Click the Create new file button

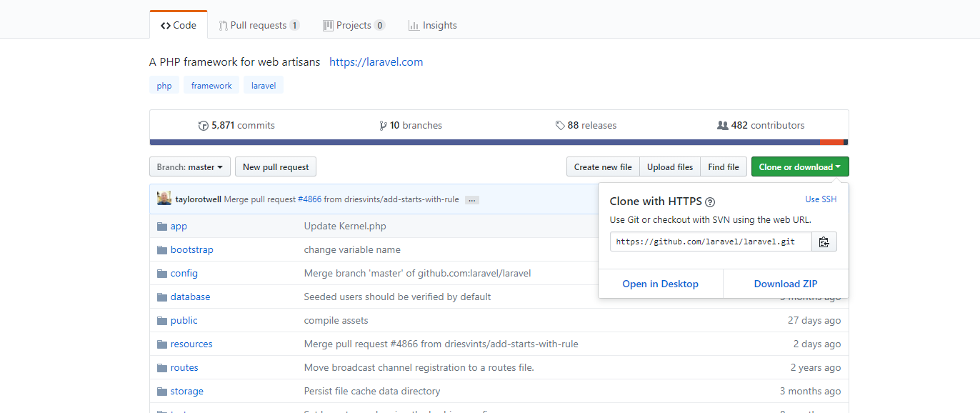pos(603,167)
